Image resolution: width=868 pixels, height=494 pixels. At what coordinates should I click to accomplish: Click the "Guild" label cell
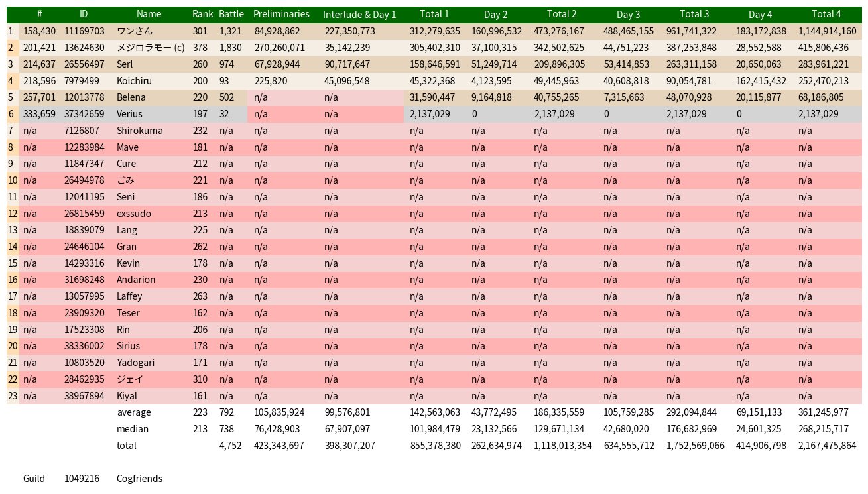tap(34, 479)
